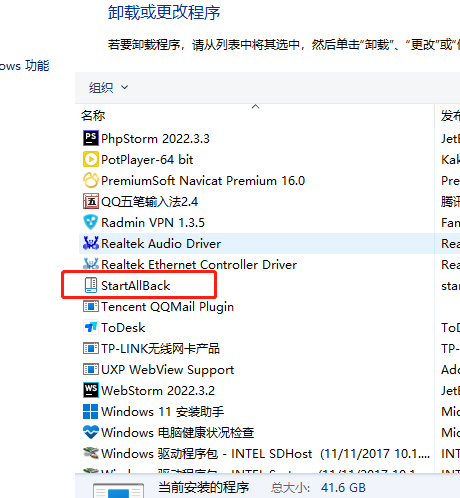Click the ToDesk blue icon
Viewport: 460px width, 498px height.
pos(91,327)
